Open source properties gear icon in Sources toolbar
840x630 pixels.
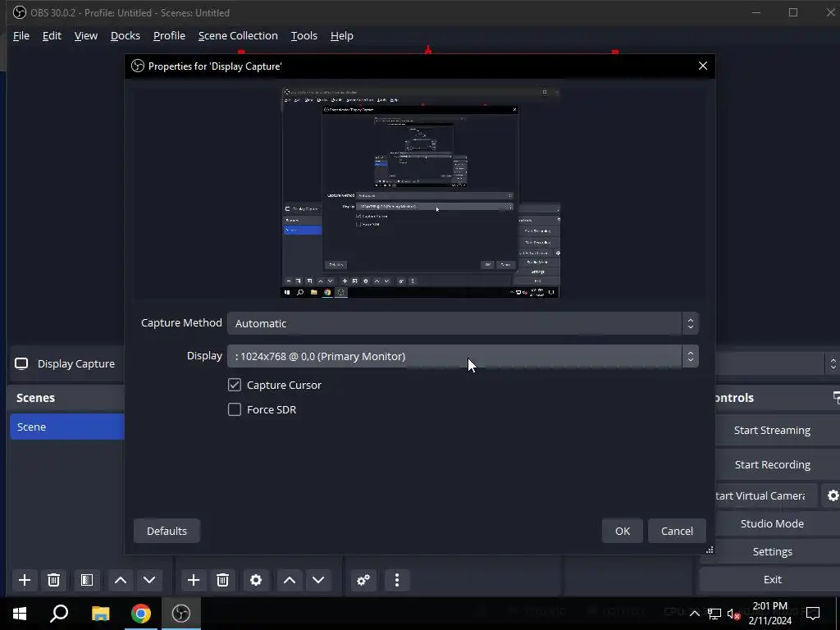pyautogui.click(x=256, y=580)
